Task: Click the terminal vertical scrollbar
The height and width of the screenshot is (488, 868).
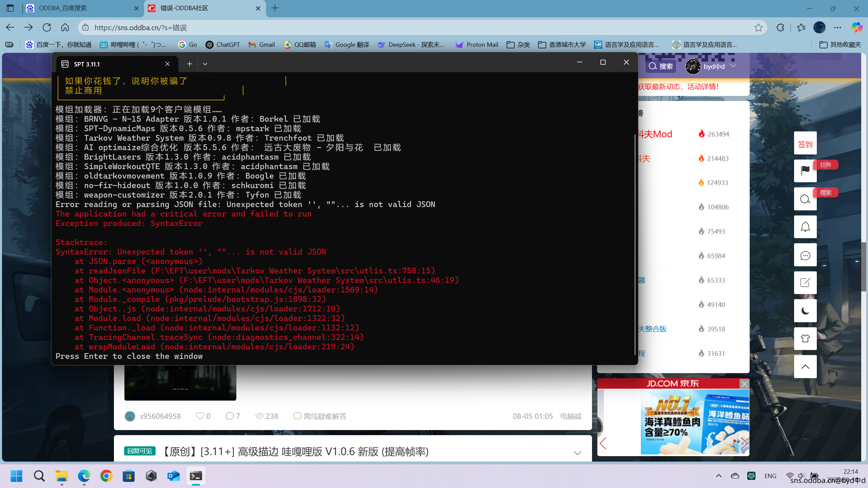Action: tap(635, 244)
